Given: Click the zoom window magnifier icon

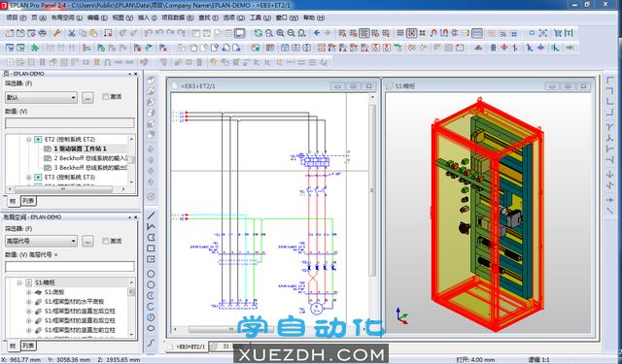Looking at the screenshot, I should [269, 33].
